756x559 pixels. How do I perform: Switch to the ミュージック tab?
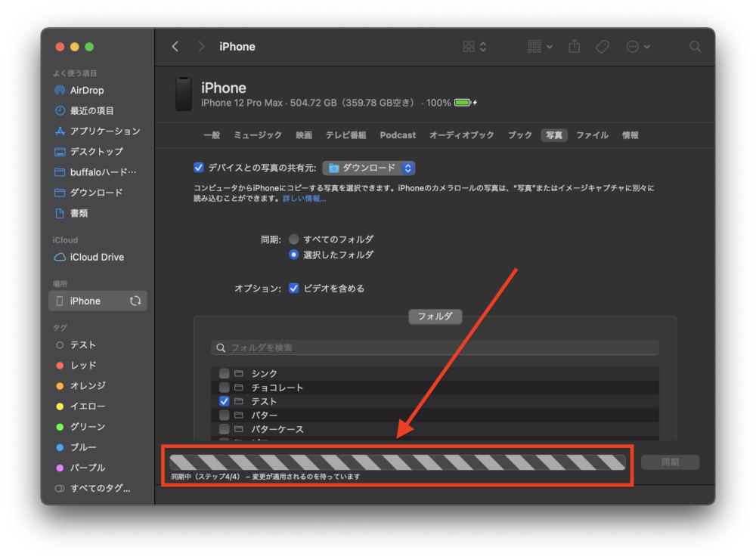pos(258,135)
